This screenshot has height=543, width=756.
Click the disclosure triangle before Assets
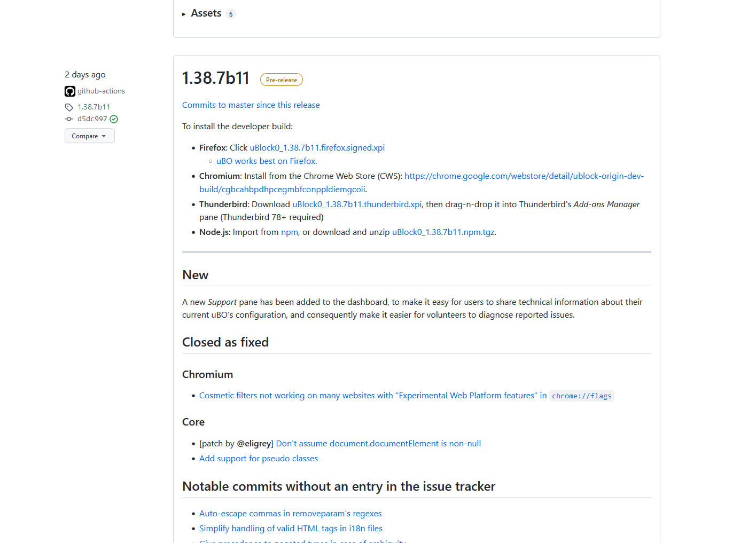(184, 13)
